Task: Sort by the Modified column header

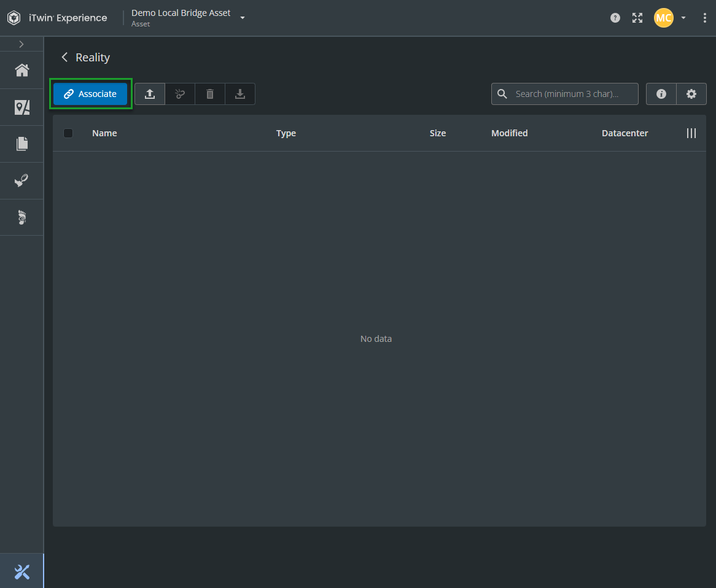Action: coord(510,133)
